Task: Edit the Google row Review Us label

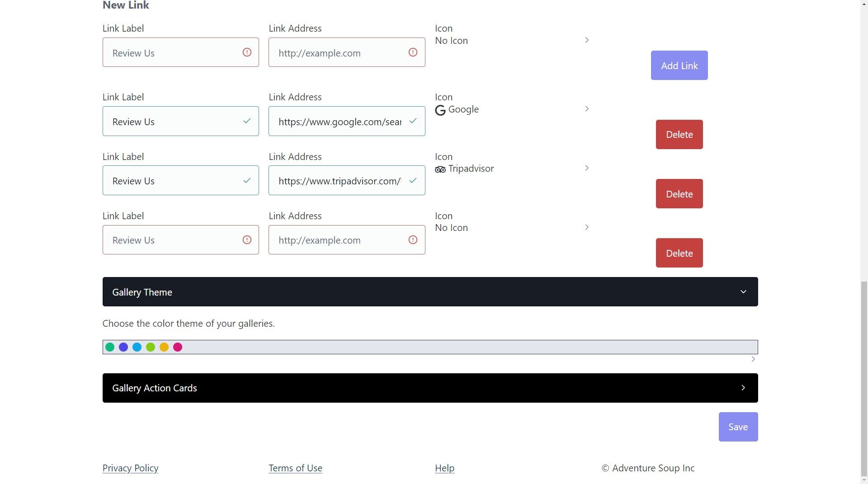Action: pos(181,121)
